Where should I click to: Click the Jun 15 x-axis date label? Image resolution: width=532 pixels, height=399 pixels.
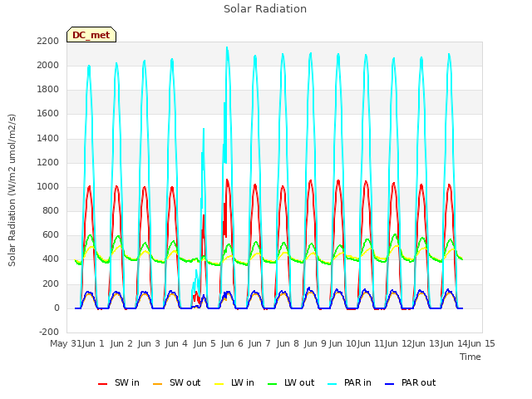click(481, 343)
